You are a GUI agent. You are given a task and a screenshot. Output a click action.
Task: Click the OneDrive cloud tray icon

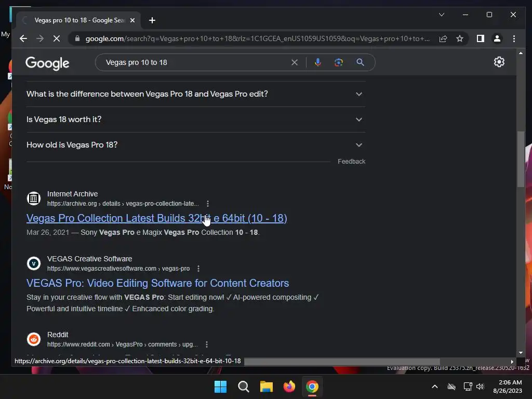[451, 387]
